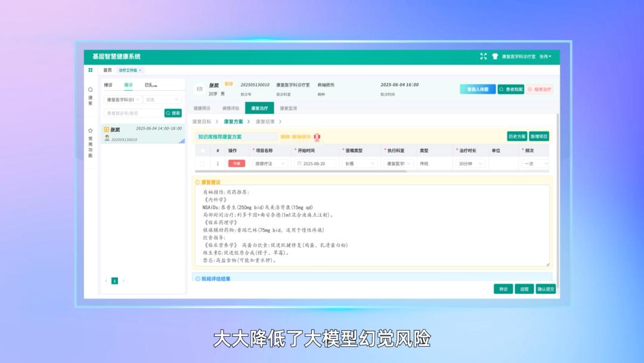Screen dimensions: 644x363
Task: Open the 康复治疗 tab
Action: (259, 108)
